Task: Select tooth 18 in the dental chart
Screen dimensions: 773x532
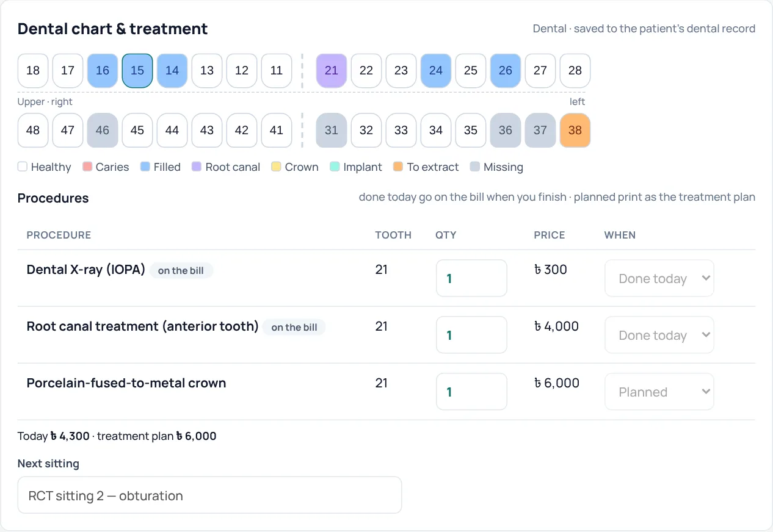Action: 33,71
